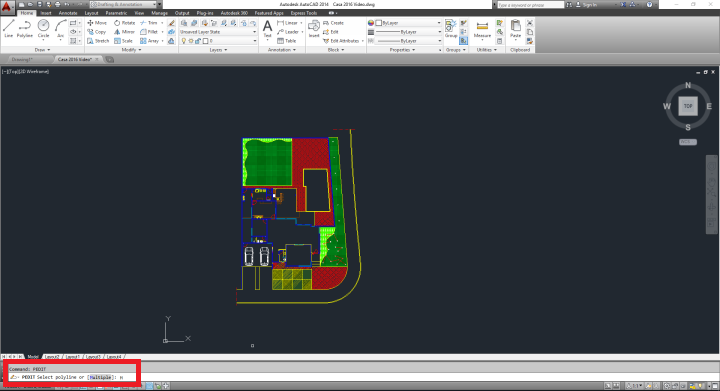Click the Group icon
Image resolution: width=720 pixels, height=391 pixels.
click(451, 28)
